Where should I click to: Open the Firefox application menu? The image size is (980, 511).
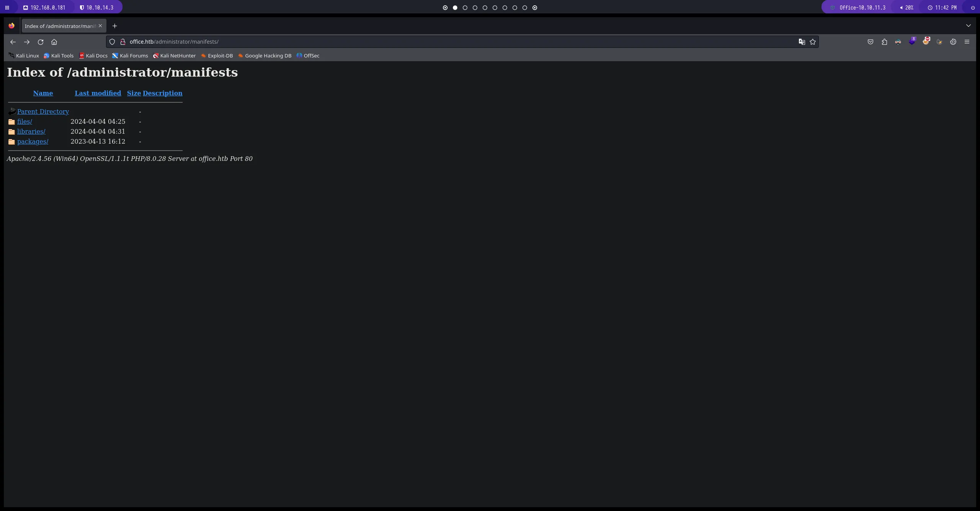tap(967, 42)
